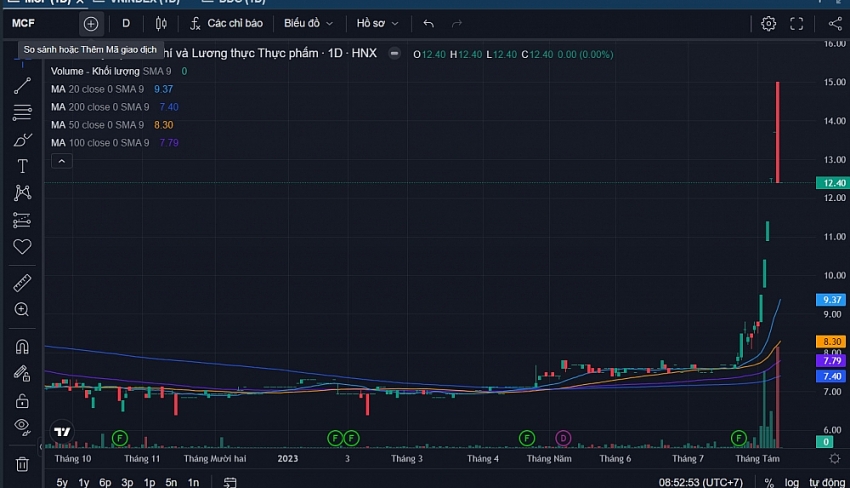The width and height of the screenshot is (850, 488).
Task: Enter fullscreen mode
Action: pos(797,23)
